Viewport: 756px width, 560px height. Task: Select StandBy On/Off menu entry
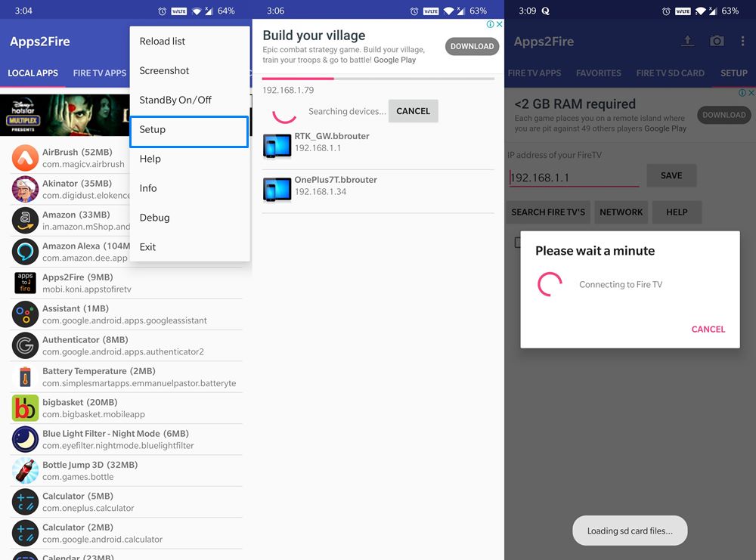[x=190, y=101]
